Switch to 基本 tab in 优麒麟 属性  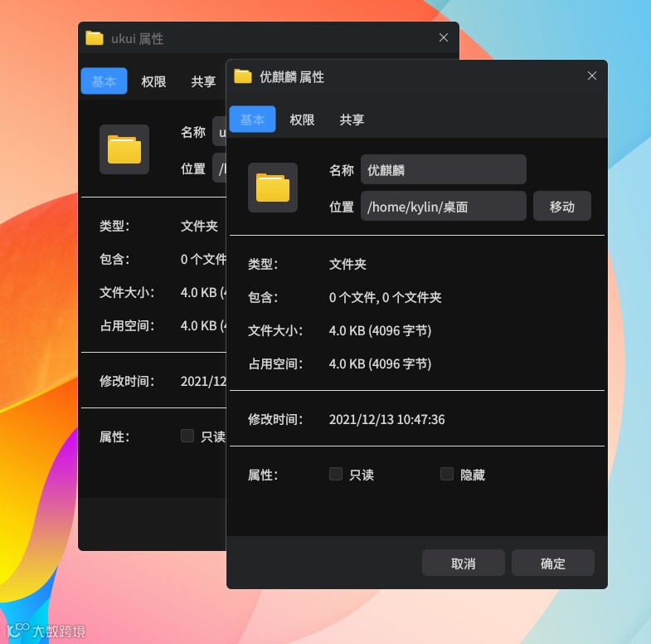pos(252,120)
